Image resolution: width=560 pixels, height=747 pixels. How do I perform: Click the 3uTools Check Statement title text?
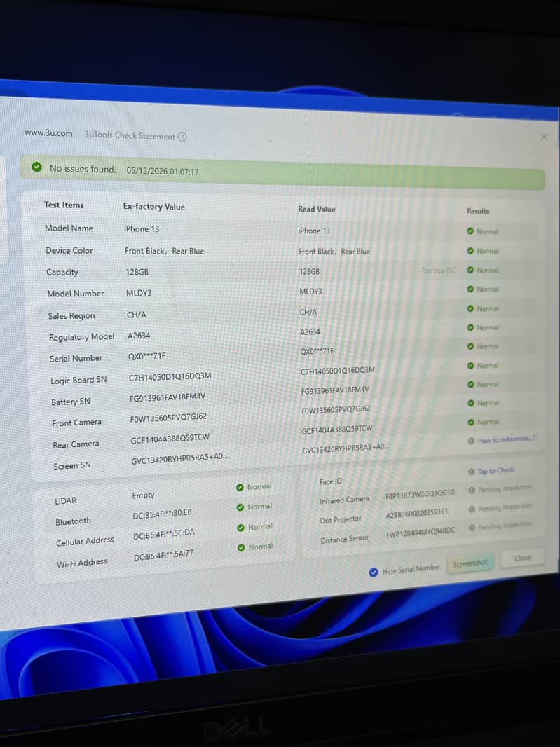tap(130, 135)
